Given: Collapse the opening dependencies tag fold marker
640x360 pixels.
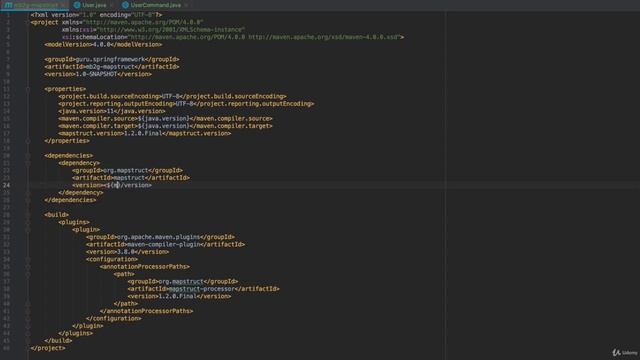Looking at the screenshot, I should [x=28, y=156].
